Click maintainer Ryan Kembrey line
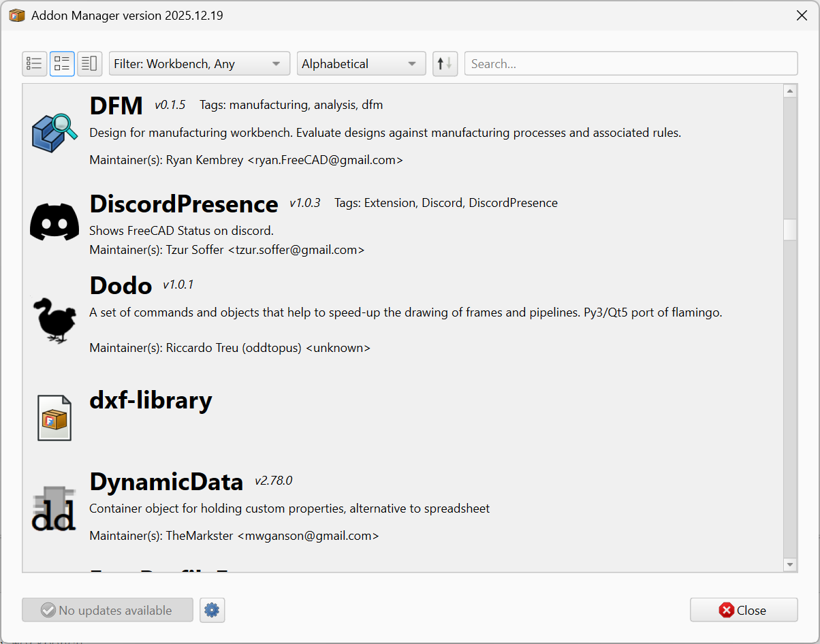 coord(247,160)
